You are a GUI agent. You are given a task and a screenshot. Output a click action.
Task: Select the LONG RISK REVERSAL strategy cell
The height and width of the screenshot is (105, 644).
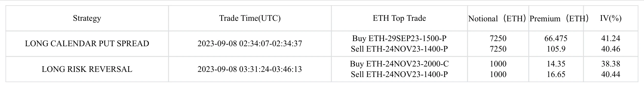tap(87, 69)
